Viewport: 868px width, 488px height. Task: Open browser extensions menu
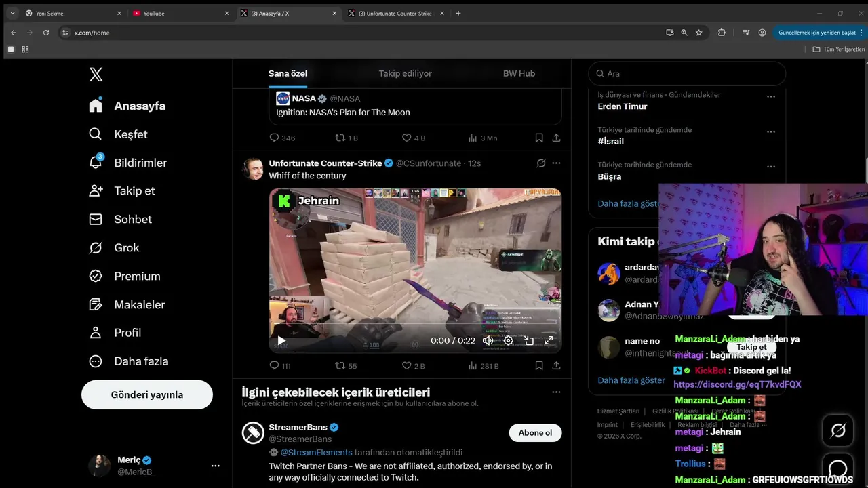point(722,33)
